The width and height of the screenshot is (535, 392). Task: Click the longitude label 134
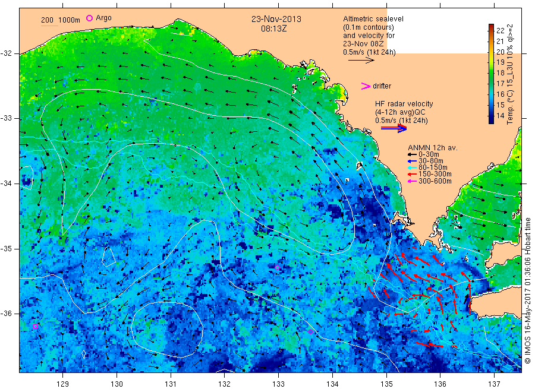pos(332,384)
